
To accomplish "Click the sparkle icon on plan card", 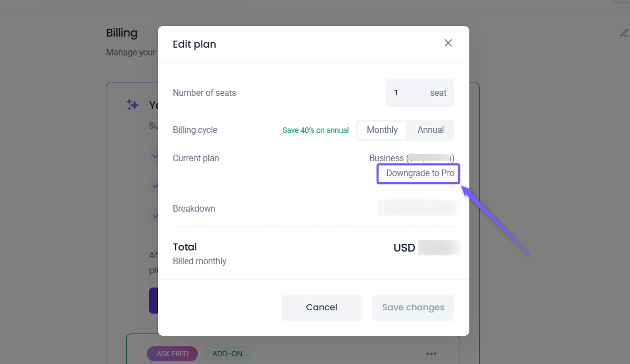I will pyautogui.click(x=132, y=105).
